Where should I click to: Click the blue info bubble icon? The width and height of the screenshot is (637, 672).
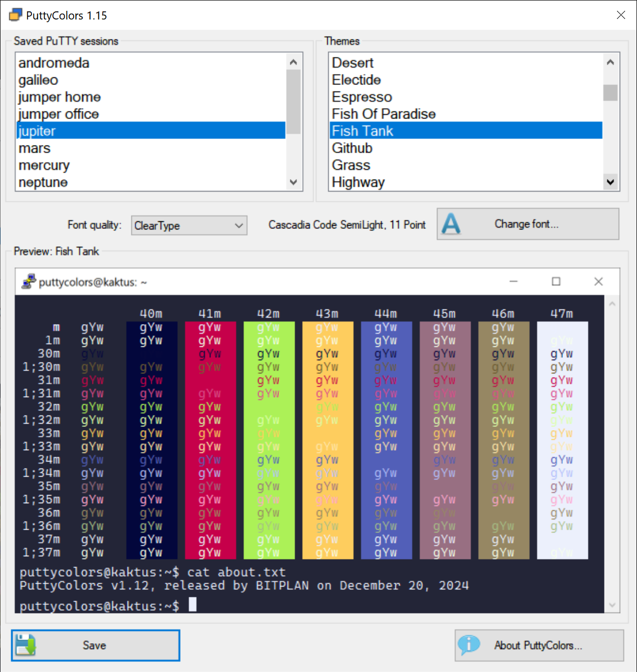pyautogui.click(x=468, y=645)
